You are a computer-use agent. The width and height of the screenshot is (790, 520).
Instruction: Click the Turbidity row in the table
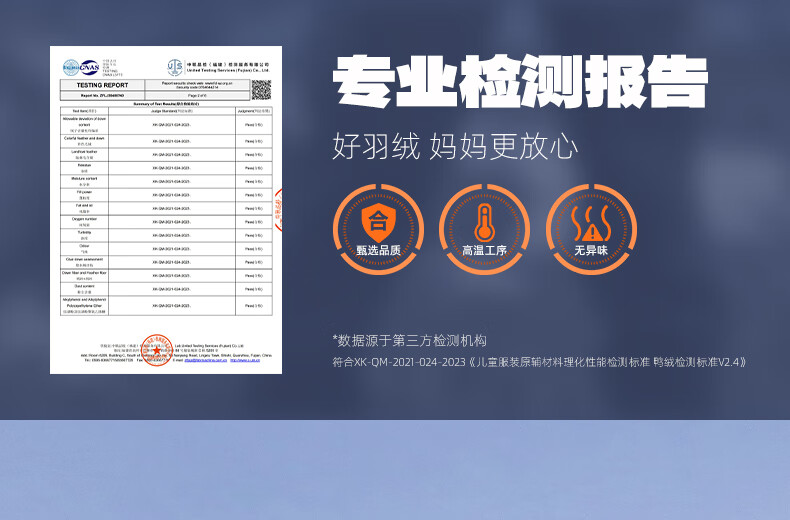pyautogui.click(x=85, y=234)
